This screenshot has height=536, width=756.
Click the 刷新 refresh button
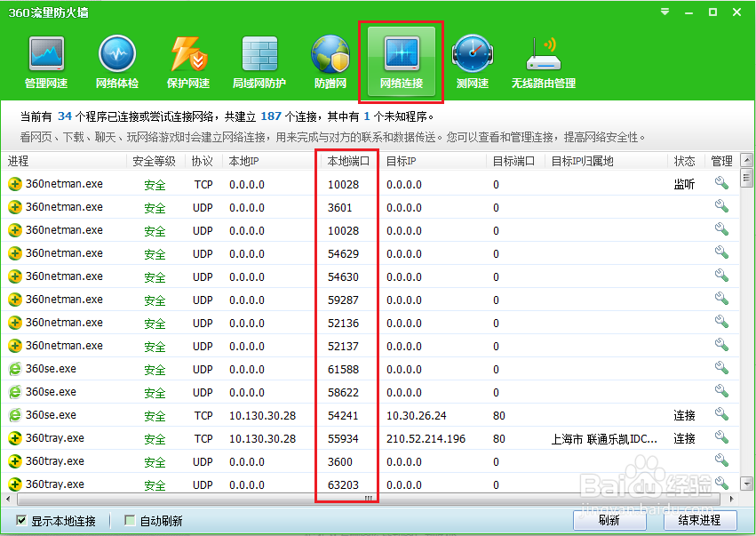coord(609,520)
